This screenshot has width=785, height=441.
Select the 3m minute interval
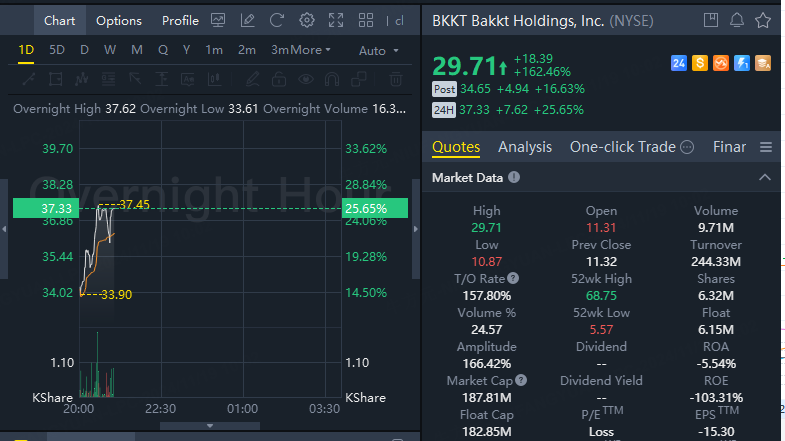[280, 50]
